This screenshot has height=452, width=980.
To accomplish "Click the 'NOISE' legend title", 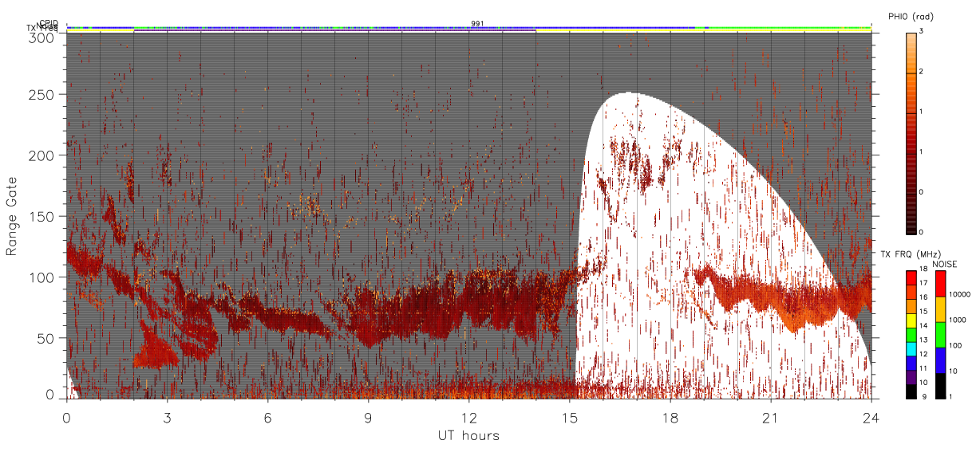I will (945, 264).
